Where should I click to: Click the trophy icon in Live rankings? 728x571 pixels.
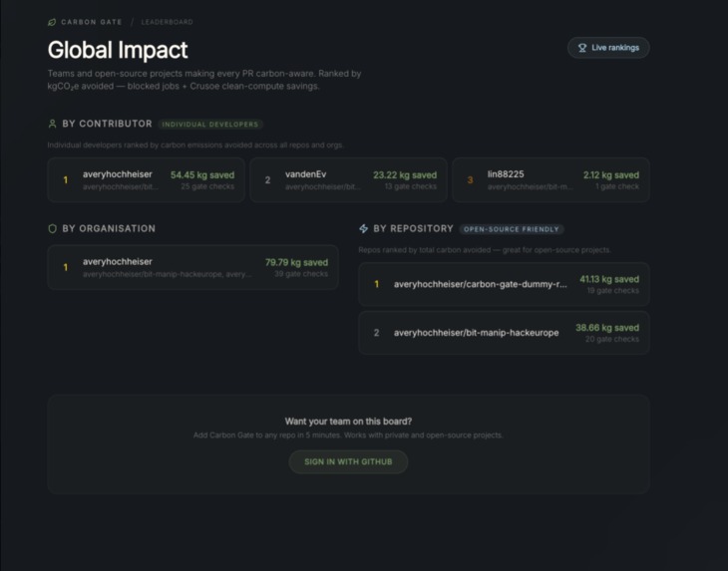(582, 48)
